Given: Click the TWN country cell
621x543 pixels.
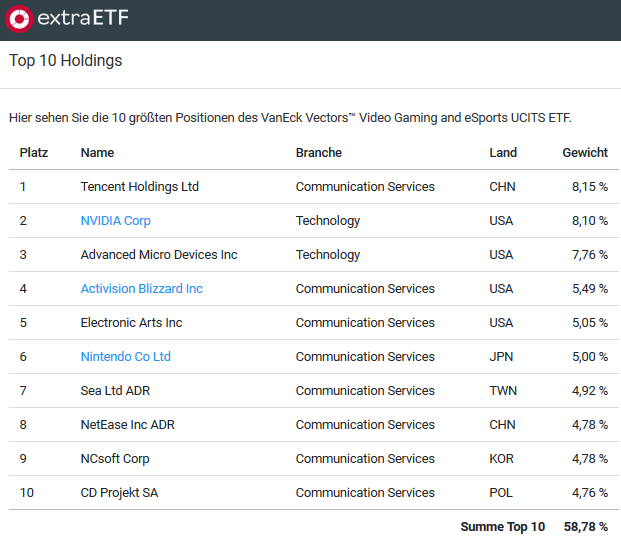Looking at the screenshot, I should pos(503,391).
